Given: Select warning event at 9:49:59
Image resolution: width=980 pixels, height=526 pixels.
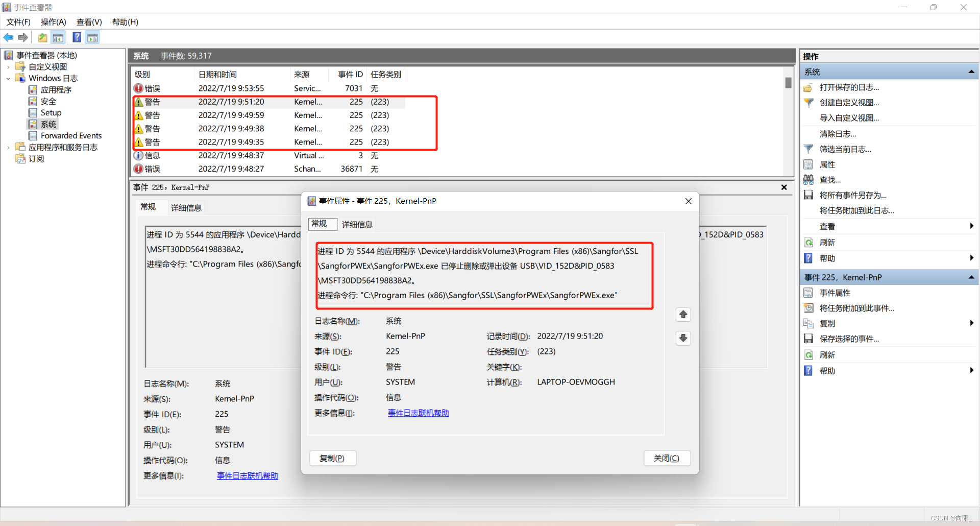Looking at the screenshot, I should (x=269, y=115).
